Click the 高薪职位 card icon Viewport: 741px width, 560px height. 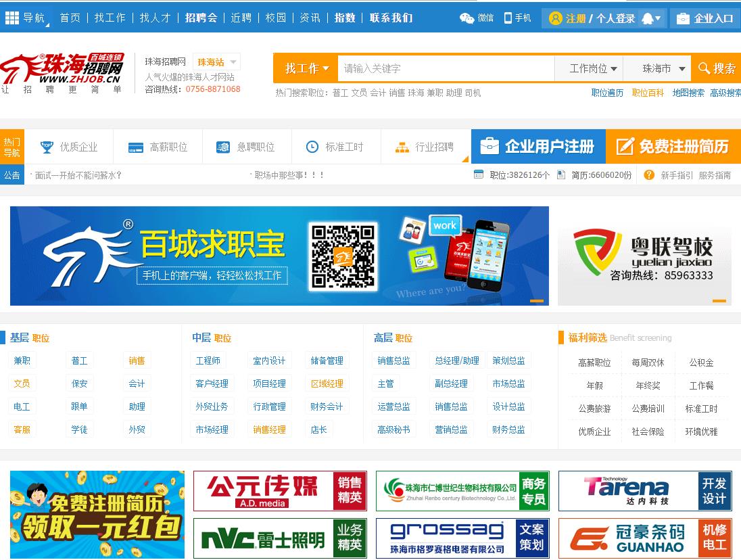click(136, 147)
